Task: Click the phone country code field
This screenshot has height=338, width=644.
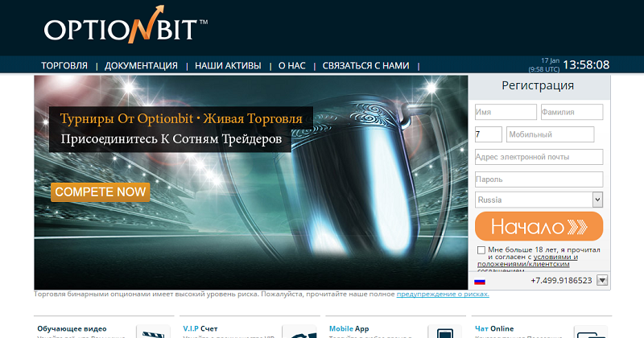Action: tap(489, 134)
